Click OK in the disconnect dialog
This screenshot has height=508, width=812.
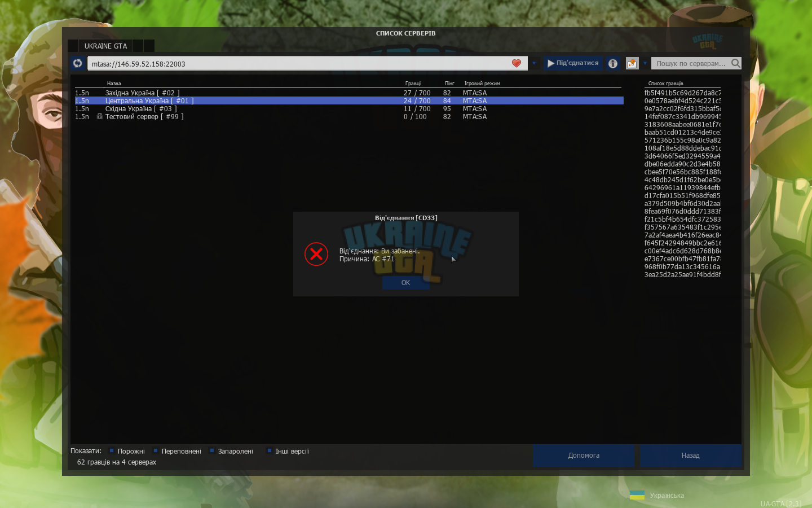pos(405,283)
